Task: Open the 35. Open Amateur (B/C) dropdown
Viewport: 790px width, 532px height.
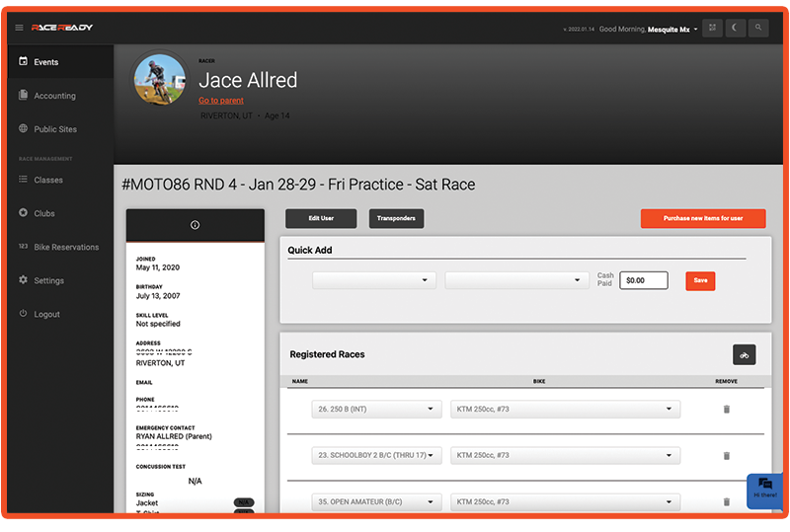Action: tap(377, 501)
